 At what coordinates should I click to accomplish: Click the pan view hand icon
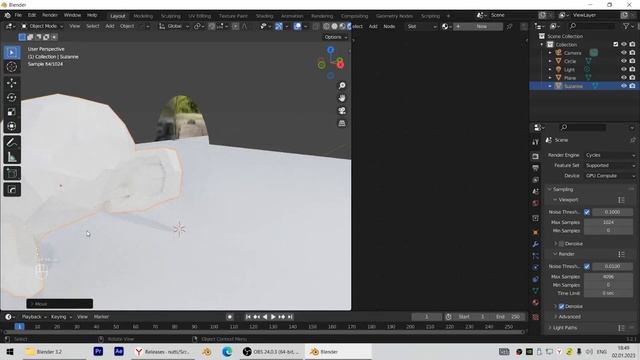[342, 98]
